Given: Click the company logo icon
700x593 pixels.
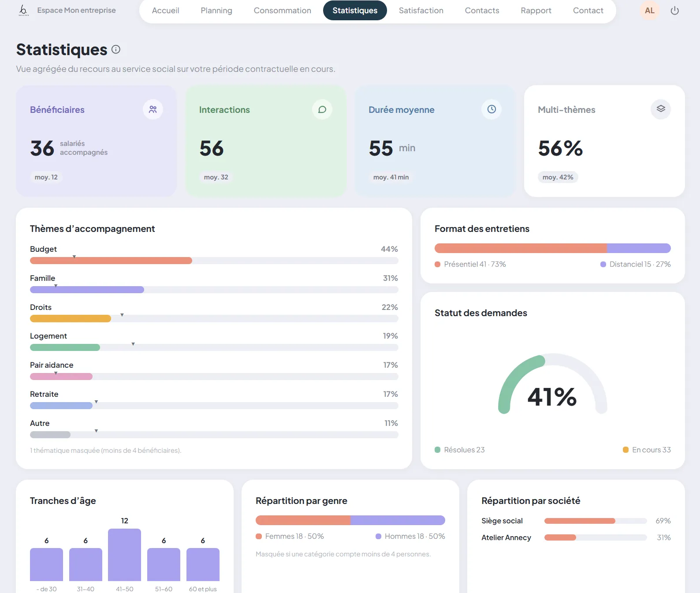Looking at the screenshot, I should pyautogui.click(x=24, y=11).
